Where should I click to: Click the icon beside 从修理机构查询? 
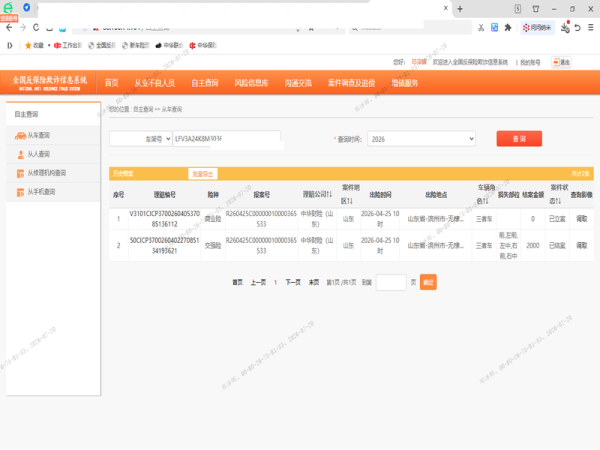tap(21, 173)
